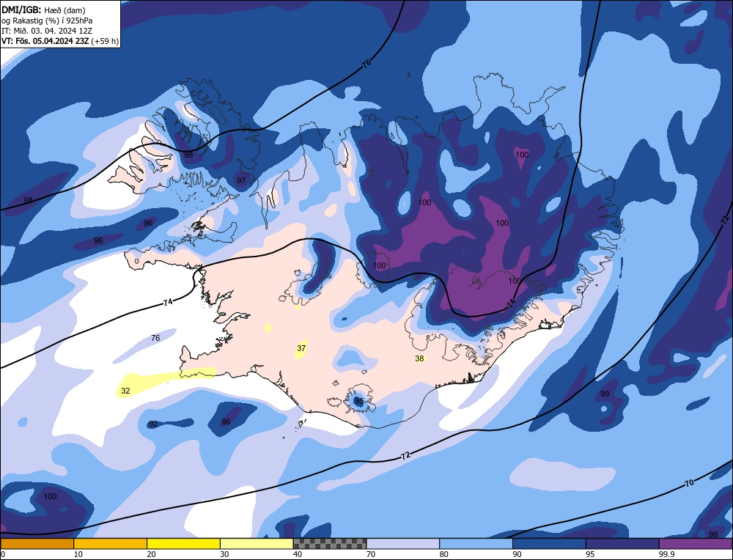Click the '80' legend scale label
This screenshot has width=733, height=560.
point(444,554)
